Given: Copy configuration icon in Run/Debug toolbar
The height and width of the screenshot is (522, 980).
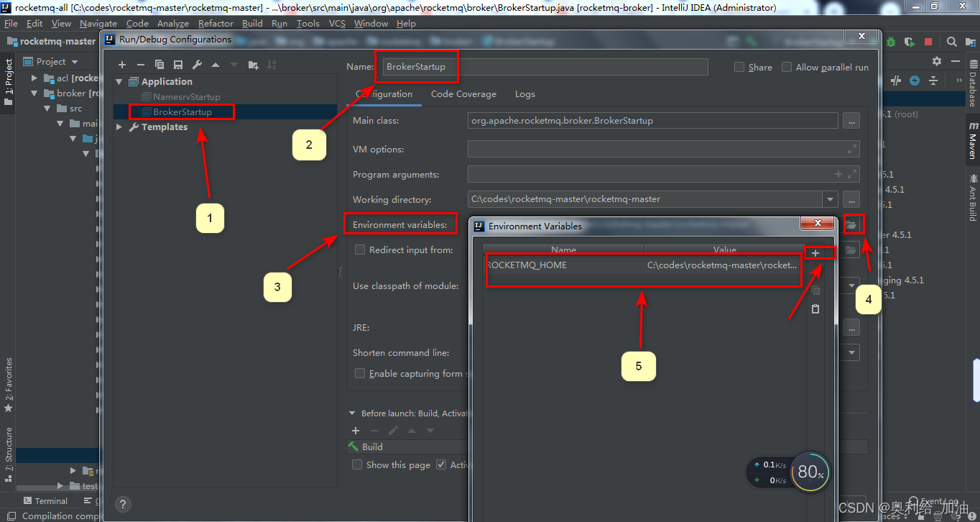Looking at the screenshot, I should click(160, 65).
